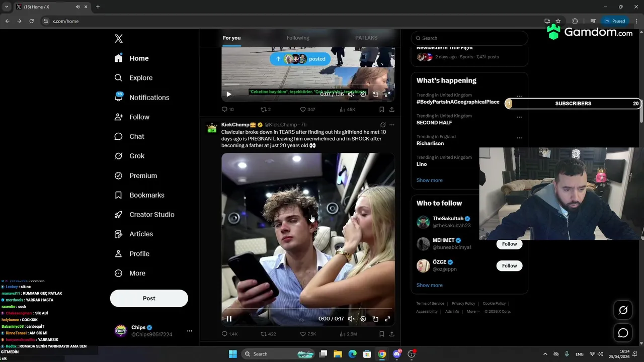Open Chat in the sidebar
The width and height of the screenshot is (644, 362).
(x=129, y=136)
